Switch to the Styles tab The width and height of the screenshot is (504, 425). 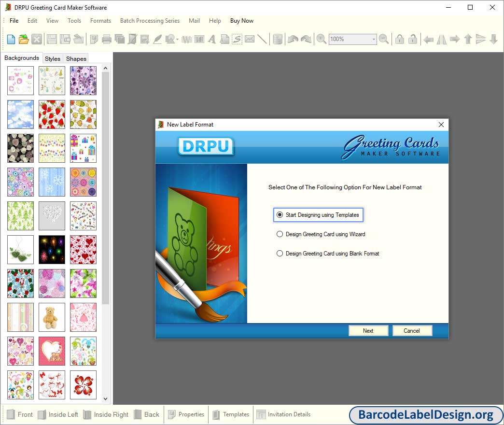(53, 58)
